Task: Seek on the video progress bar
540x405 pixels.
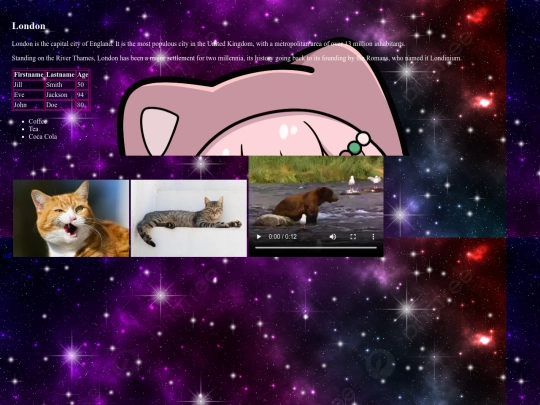Action: click(x=316, y=248)
